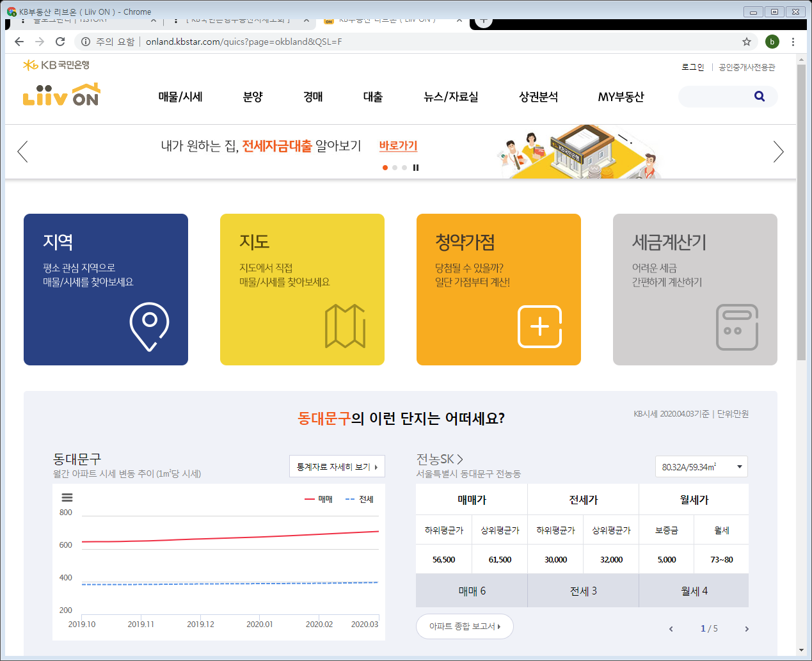Toggle the 매매 series in chart legend
812x661 pixels.
coord(319,499)
